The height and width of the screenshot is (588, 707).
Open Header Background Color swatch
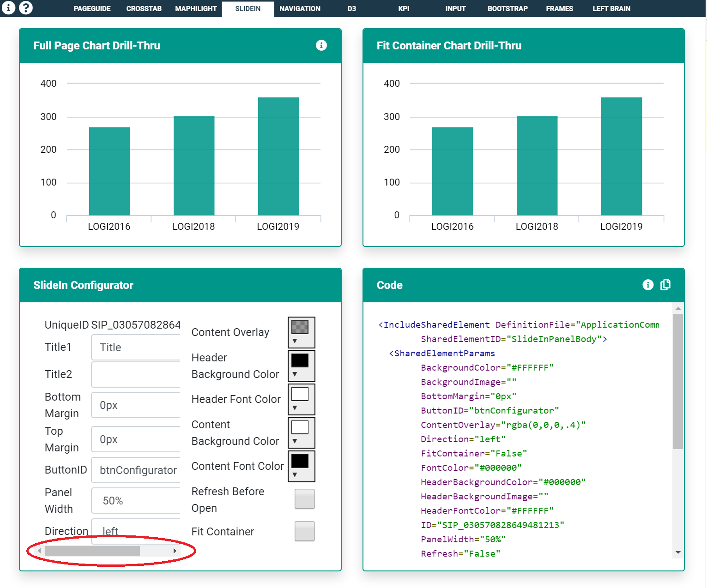click(x=300, y=360)
